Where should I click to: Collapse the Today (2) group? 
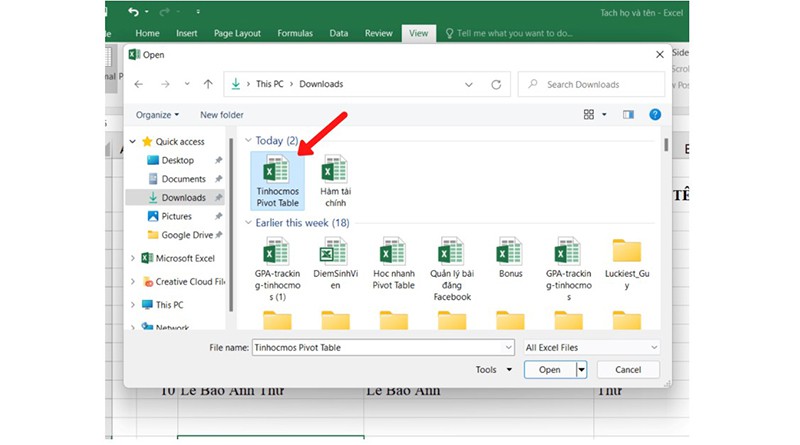pyautogui.click(x=248, y=140)
